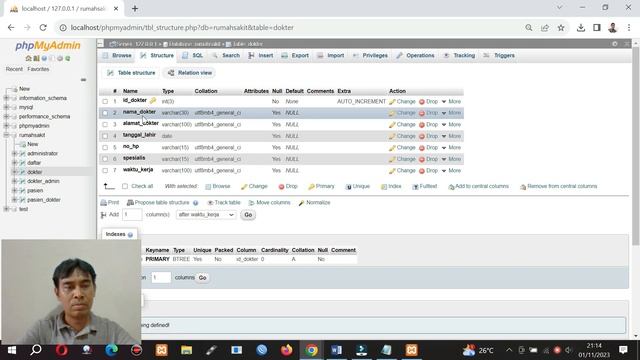Click Drop icon for waktu_kerja row

422,171
